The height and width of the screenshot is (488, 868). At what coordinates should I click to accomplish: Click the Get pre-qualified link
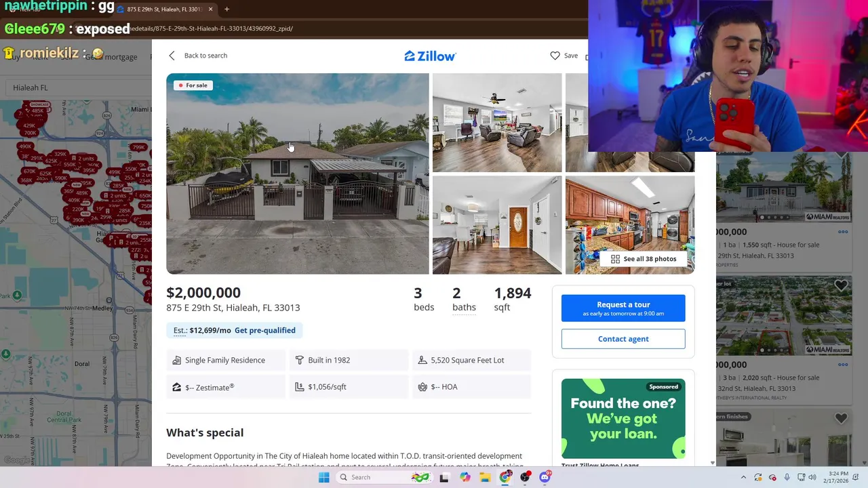pos(264,330)
